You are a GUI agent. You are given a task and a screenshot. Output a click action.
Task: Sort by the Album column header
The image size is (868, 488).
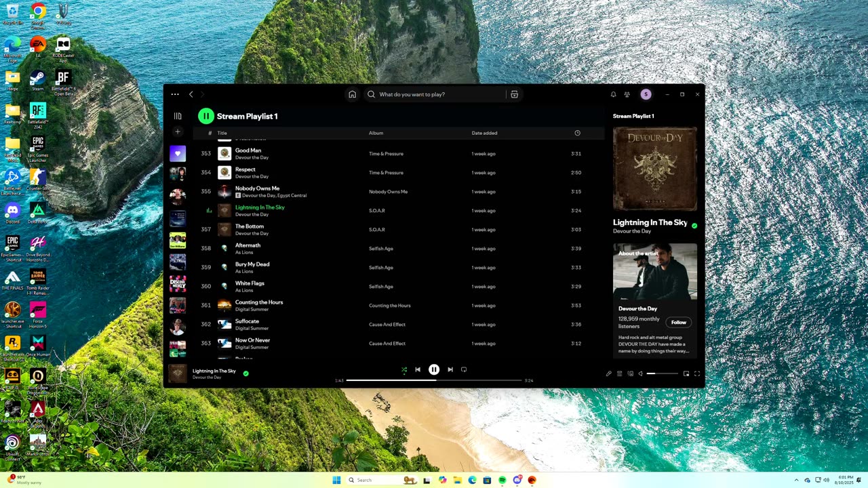(x=376, y=133)
